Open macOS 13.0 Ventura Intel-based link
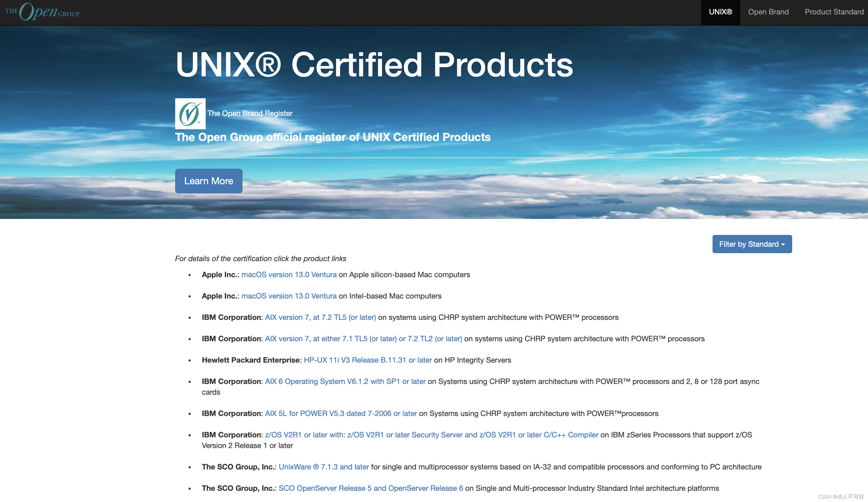This screenshot has width=868, height=502. point(289,296)
